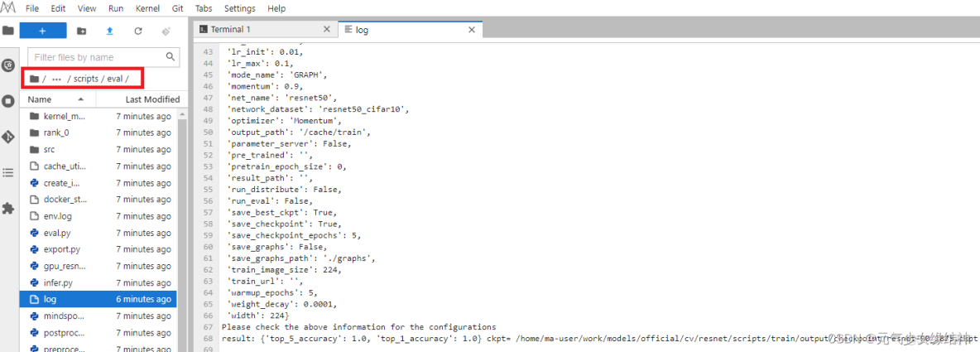Viewport: 980px width, 352px height.
Task: Select the mindspo... python file
Action: click(x=98, y=316)
